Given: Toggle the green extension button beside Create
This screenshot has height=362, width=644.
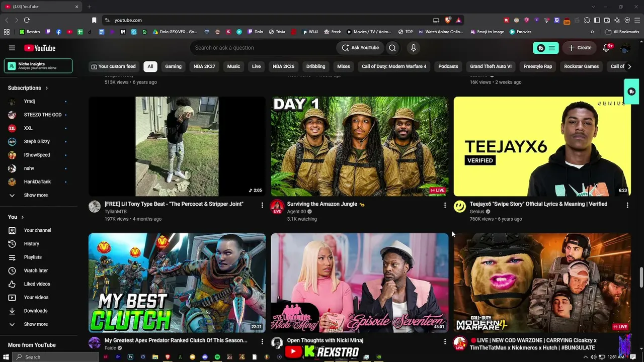Looking at the screenshot, I should 546,48.
